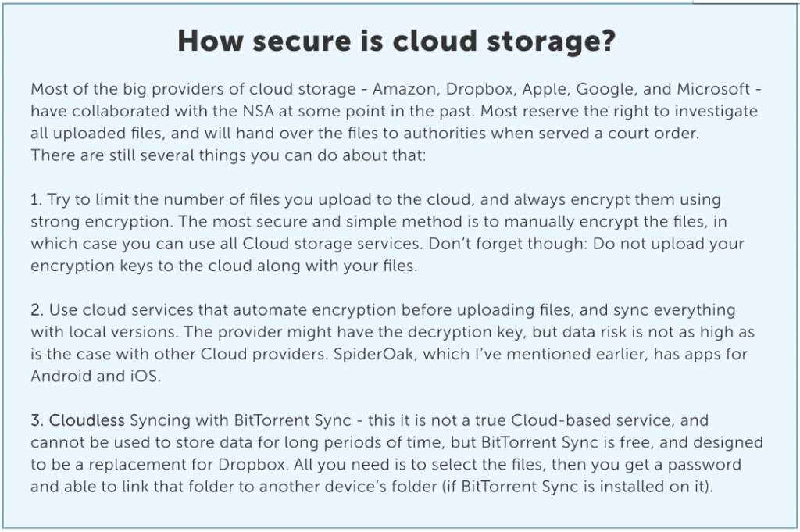This screenshot has height=532, width=800.
Task: Click the word "Microsoft" in the intro paragraph
Action: [x=713, y=89]
